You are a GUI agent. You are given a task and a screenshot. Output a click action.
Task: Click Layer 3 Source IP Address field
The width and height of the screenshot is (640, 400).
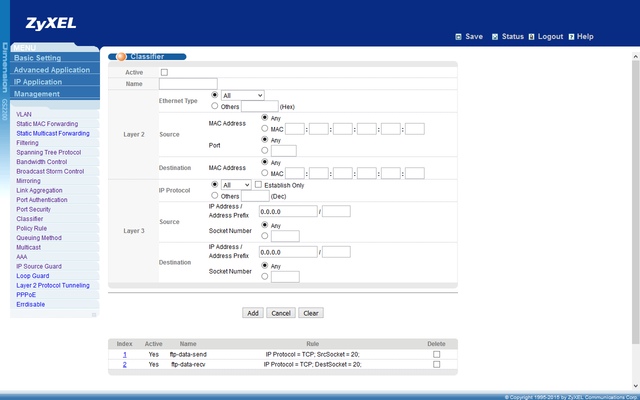(x=288, y=211)
